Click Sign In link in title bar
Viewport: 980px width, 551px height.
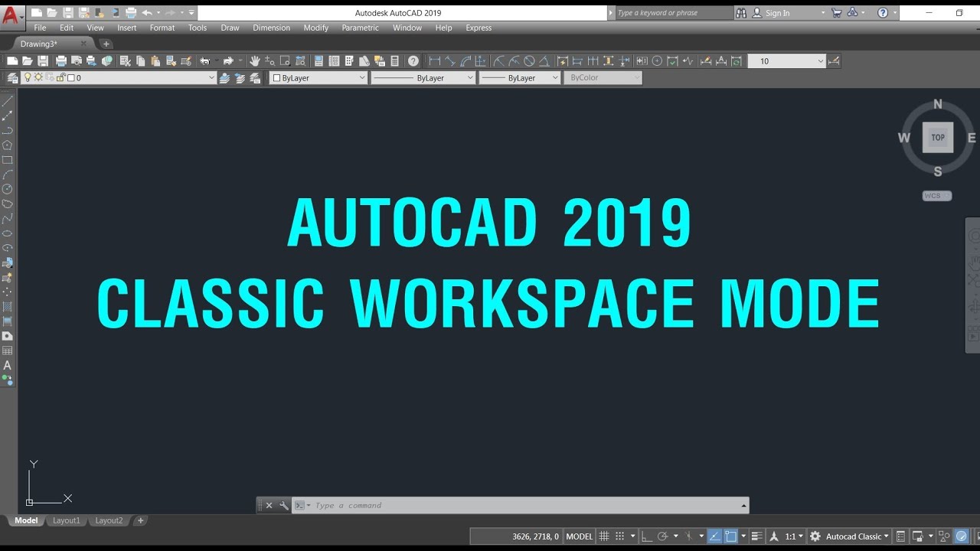777,13
